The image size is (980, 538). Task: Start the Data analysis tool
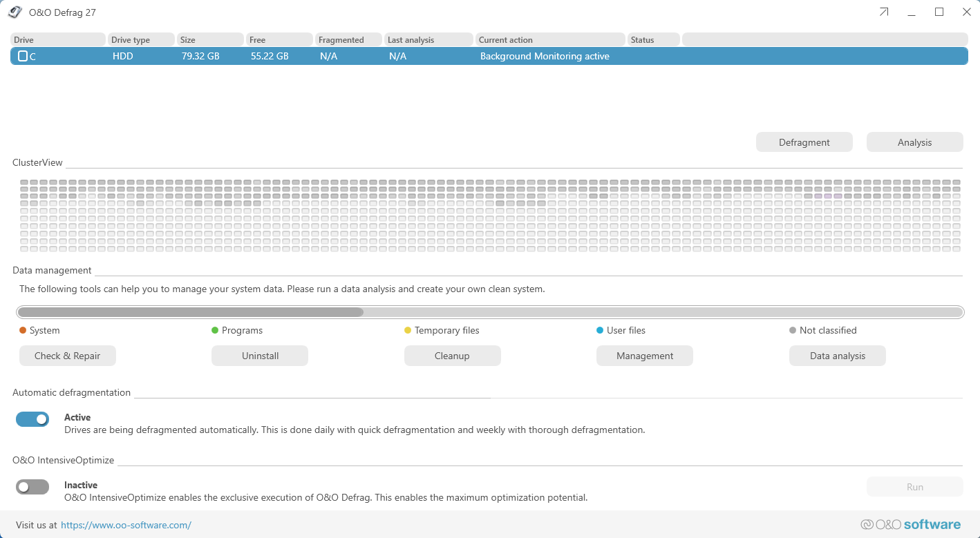(838, 356)
